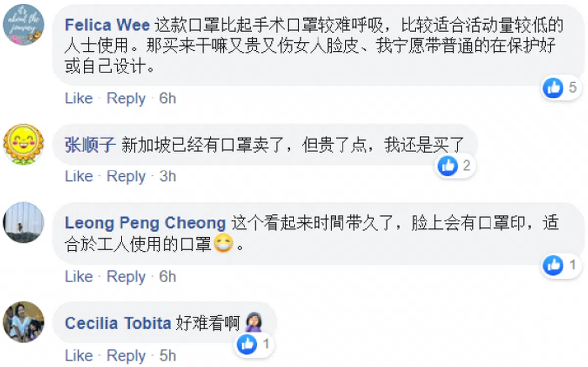This screenshot has height=367, width=588.
Task: Open Leong Peng Cheong's name link
Action: pos(145,223)
